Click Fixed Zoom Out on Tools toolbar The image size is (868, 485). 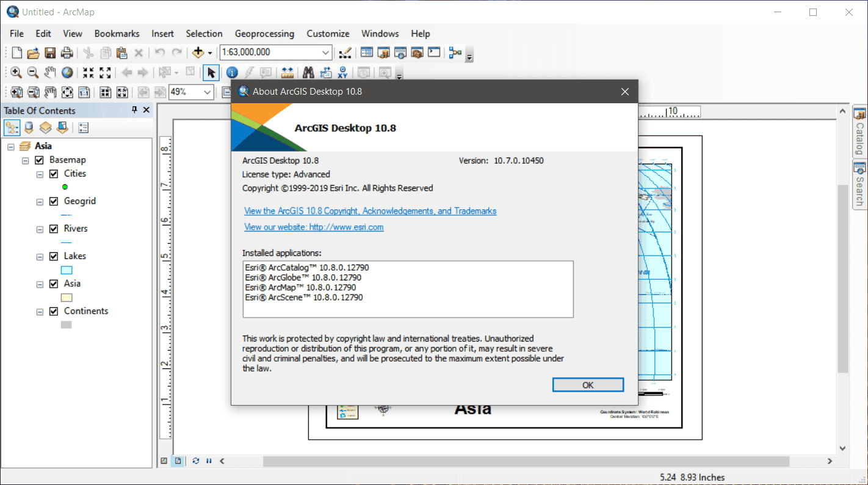coord(105,73)
